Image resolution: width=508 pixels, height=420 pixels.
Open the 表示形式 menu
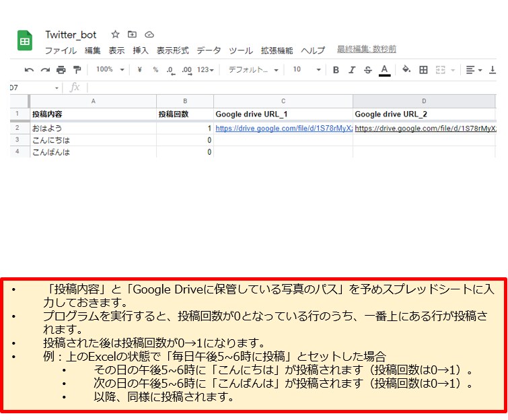(x=173, y=50)
